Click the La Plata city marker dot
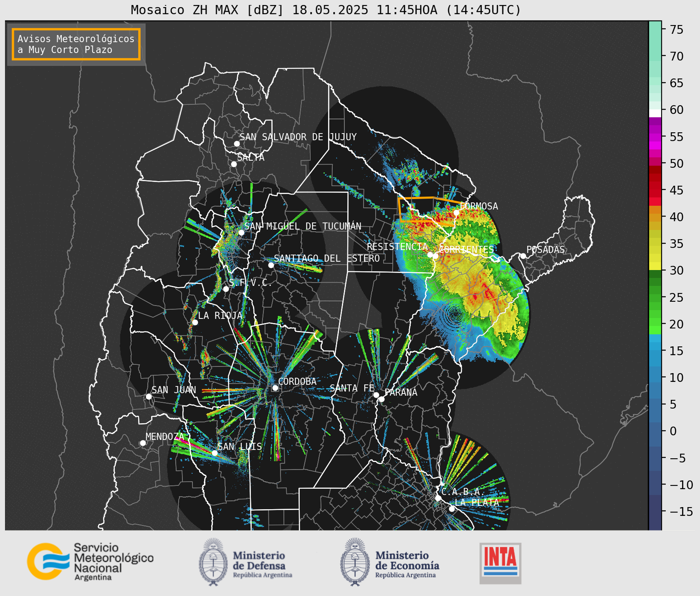This screenshot has height=596, width=700. tap(452, 508)
